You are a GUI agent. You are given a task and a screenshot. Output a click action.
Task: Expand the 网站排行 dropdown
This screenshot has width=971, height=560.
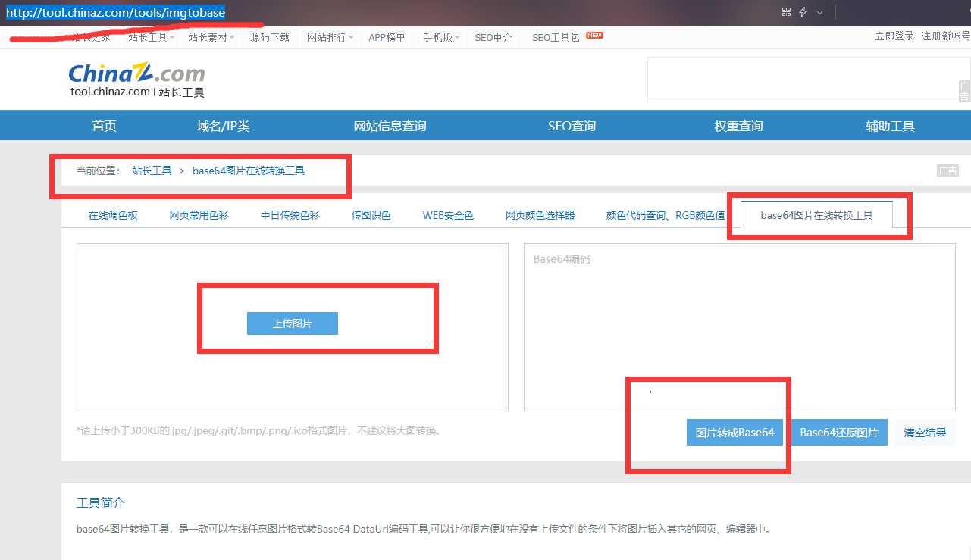coord(330,37)
